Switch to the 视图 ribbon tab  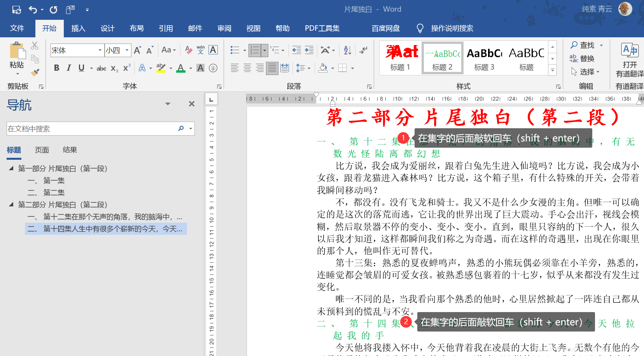click(x=254, y=28)
